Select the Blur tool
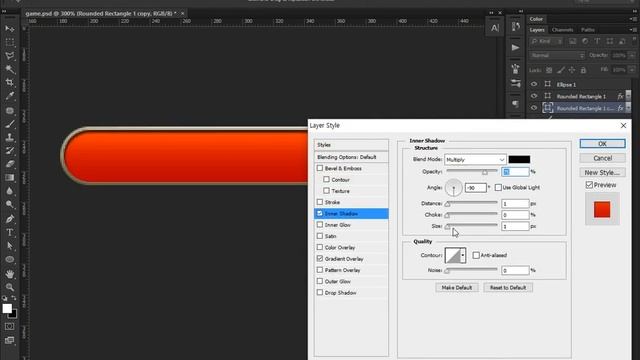 10,191
